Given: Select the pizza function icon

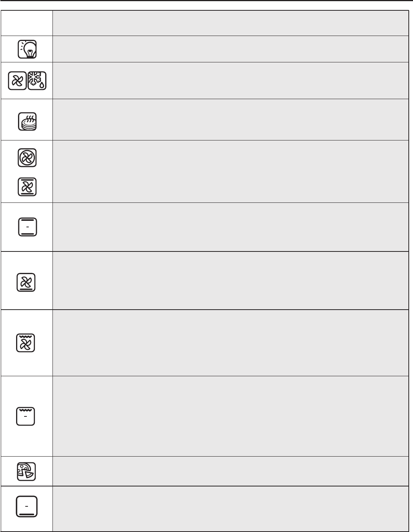Looking at the screenshot, I should [x=27, y=471].
